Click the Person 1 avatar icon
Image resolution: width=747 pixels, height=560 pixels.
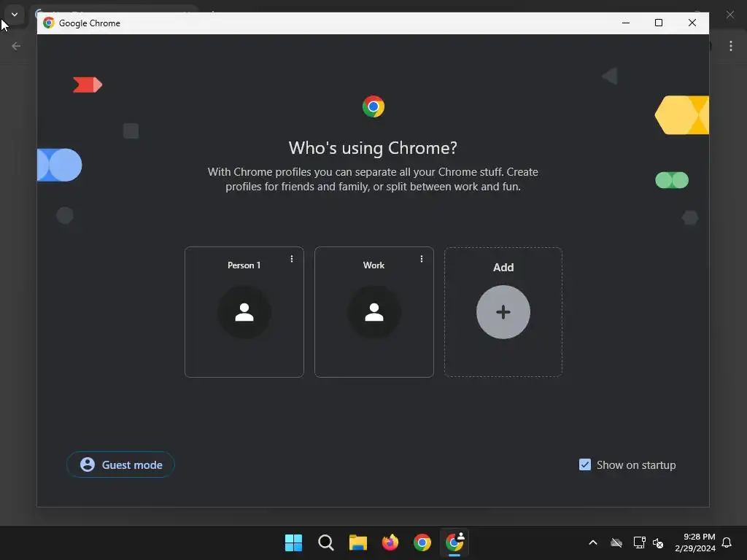(244, 312)
